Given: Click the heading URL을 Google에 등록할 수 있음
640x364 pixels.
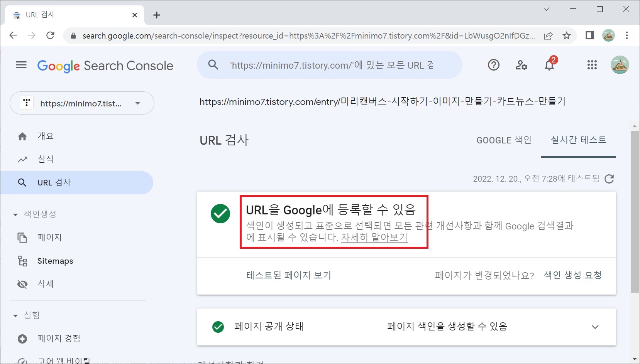Looking at the screenshot, I should coord(331,210).
